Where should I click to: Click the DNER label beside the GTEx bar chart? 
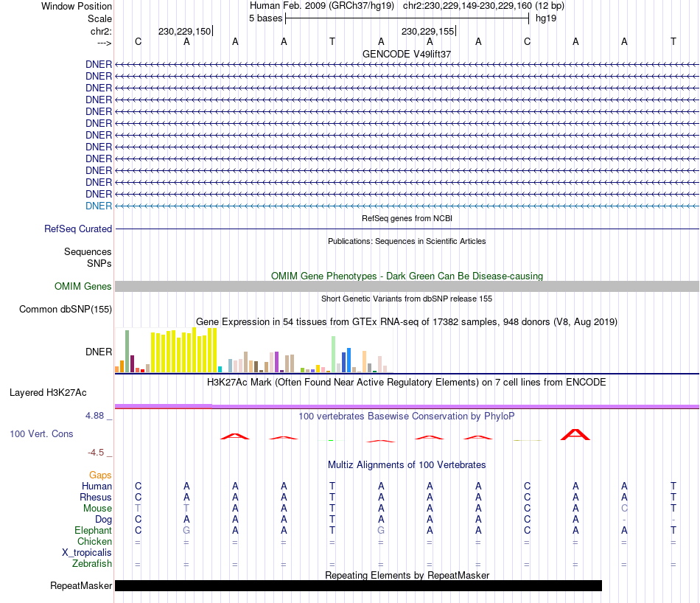tap(99, 352)
